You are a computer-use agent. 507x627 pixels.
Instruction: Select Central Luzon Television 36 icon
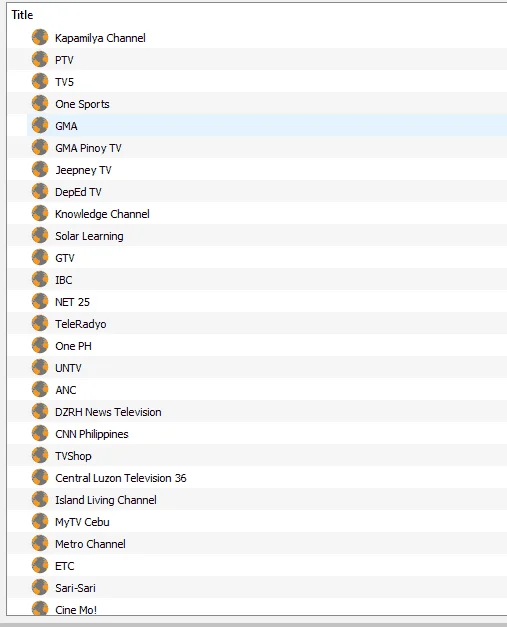pyautogui.click(x=40, y=477)
